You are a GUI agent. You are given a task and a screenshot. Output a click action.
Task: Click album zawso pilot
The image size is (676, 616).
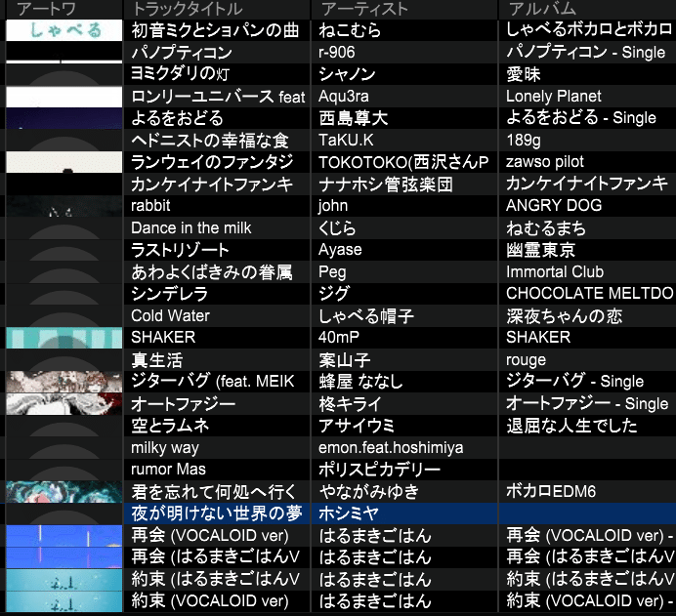click(x=545, y=162)
